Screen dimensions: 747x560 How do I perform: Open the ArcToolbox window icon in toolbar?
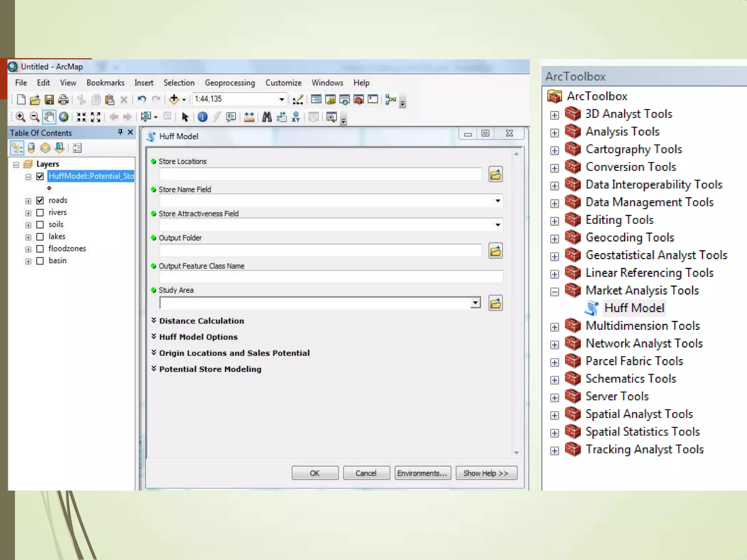(x=359, y=100)
